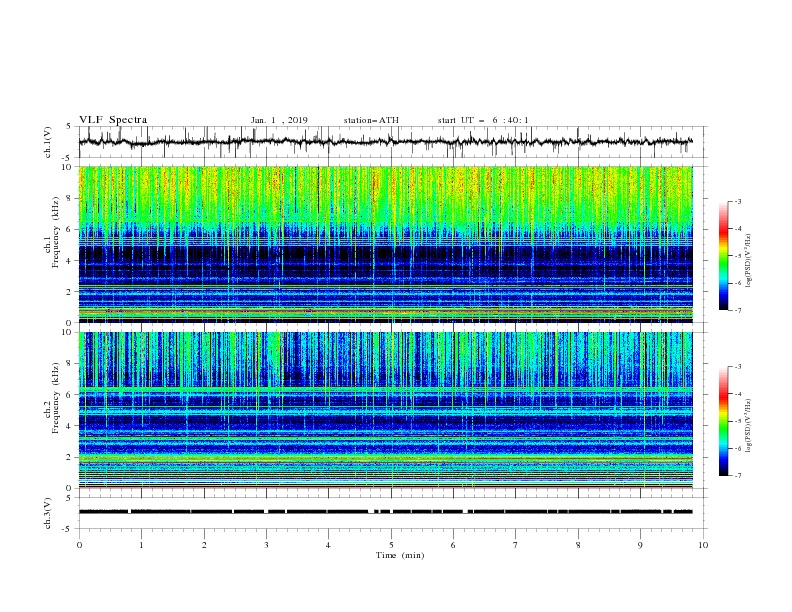Screen dimensions: 792x612
Task: Click the "-3" label on upper color bar
Action: [x=737, y=201]
